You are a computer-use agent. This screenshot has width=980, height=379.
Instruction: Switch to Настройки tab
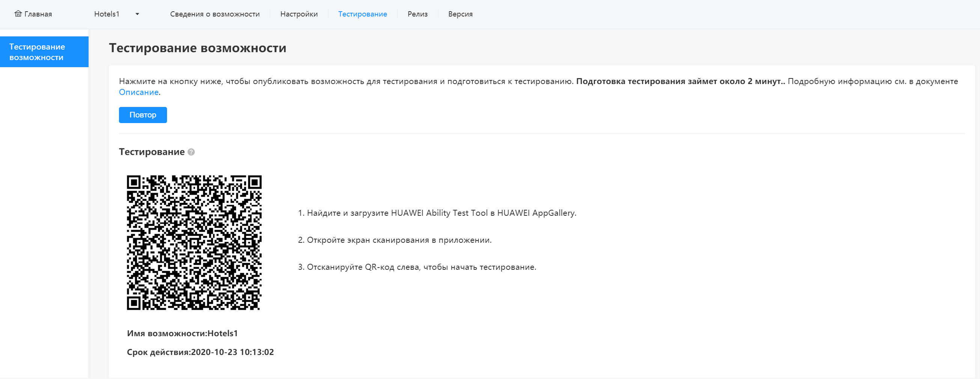(299, 14)
